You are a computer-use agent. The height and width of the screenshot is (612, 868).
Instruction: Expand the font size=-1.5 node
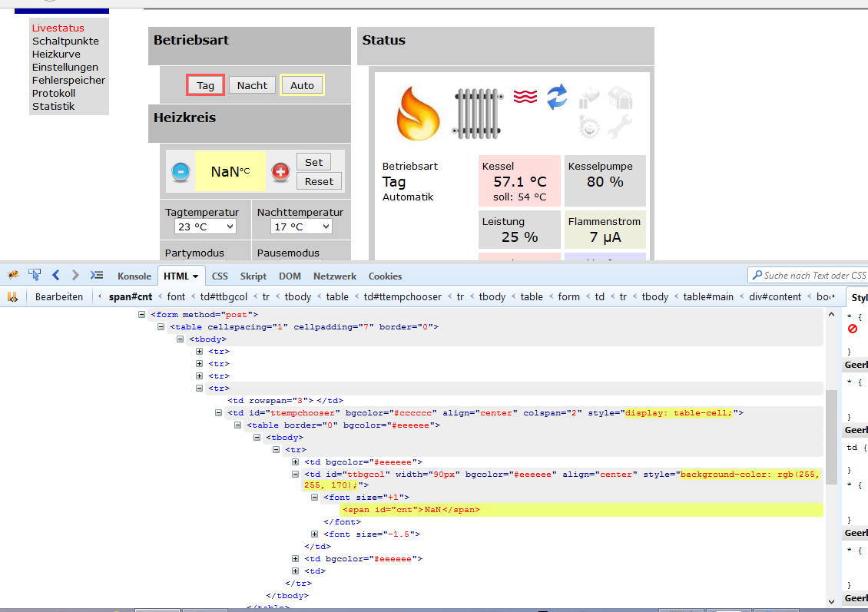(x=314, y=534)
